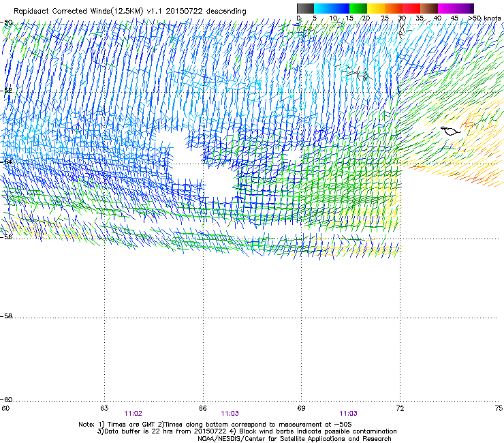
Task: Click the '11:03' time right of longitude 69
Action: pos(348,414)
